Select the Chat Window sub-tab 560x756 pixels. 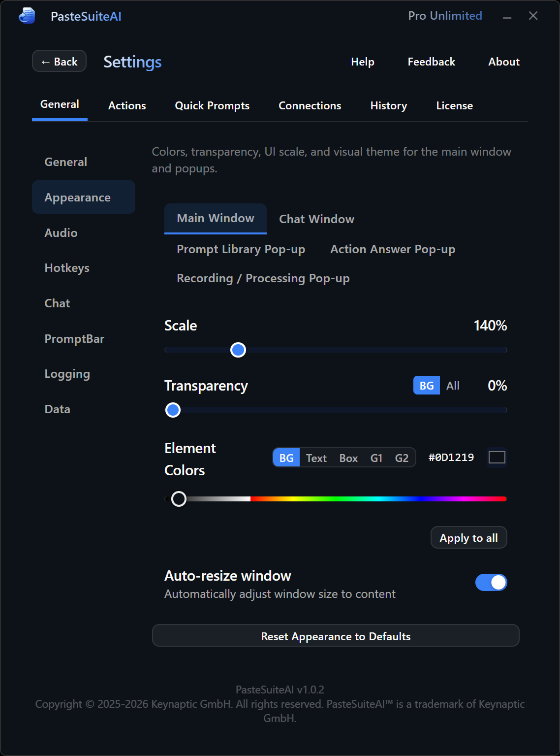[317, 219]
